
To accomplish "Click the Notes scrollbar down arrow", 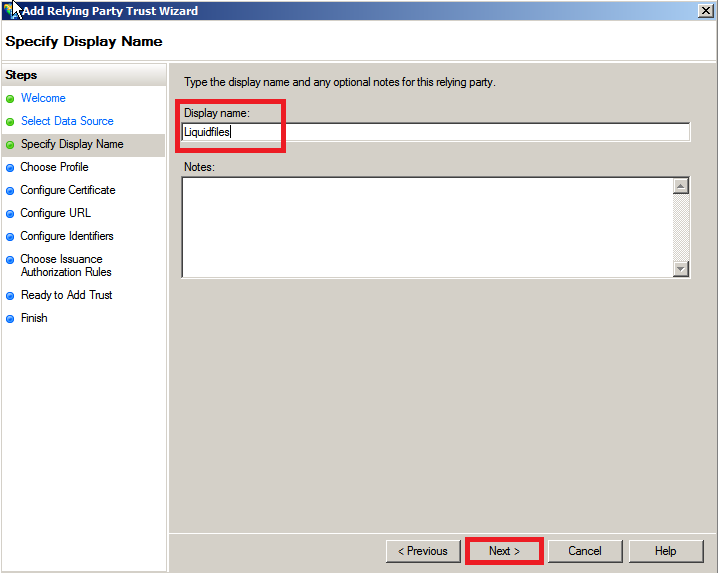I will [681, 268].
